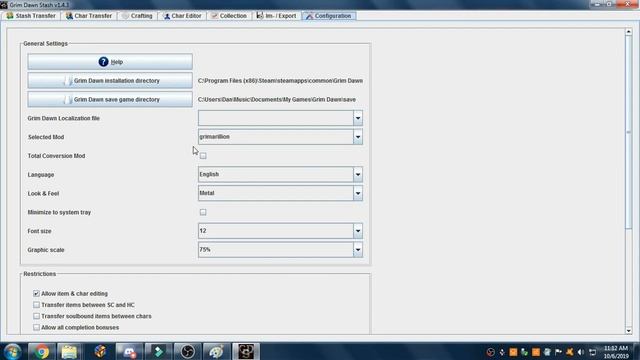Open the Im- / Export tab
The image size is (640, 360).
coord(276,16)
